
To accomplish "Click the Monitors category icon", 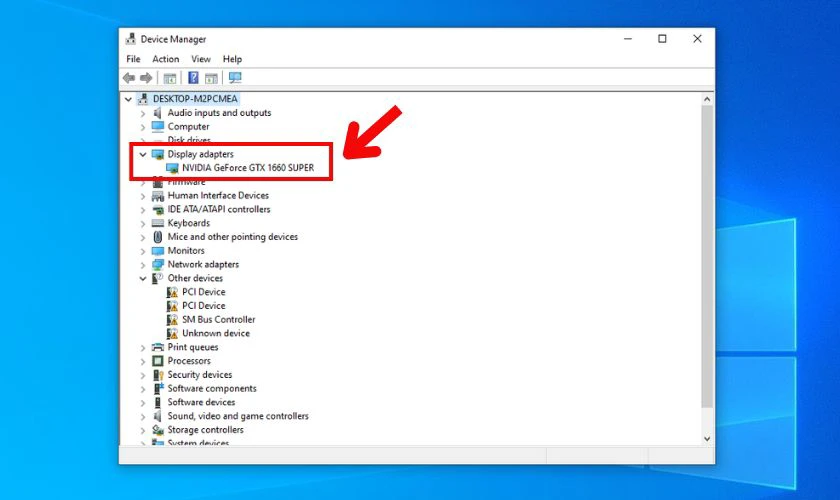I will click(158, 251).
